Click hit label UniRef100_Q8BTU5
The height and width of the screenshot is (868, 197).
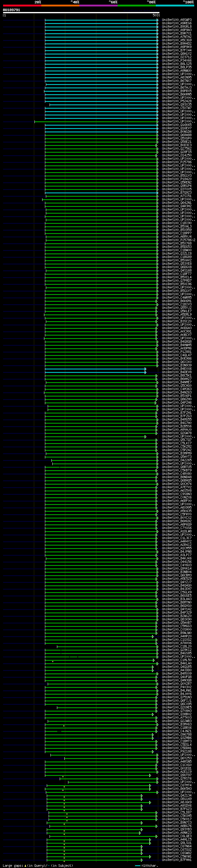(176, 467)
